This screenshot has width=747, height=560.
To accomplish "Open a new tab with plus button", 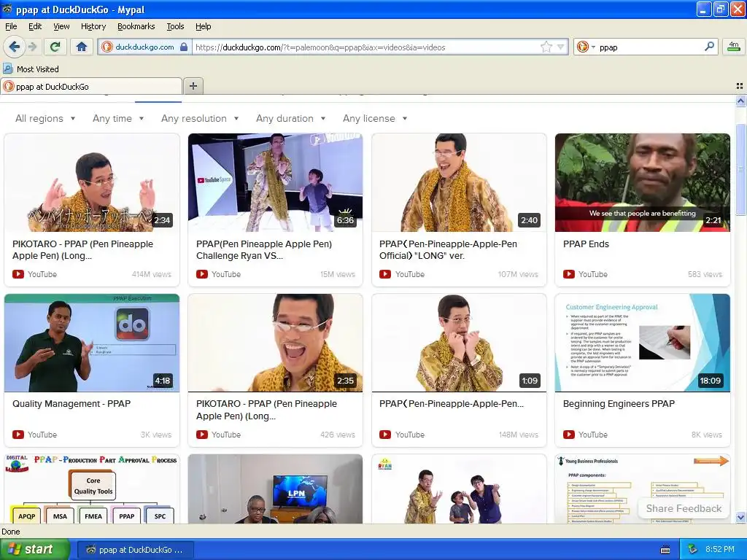I will pos(193,86).
